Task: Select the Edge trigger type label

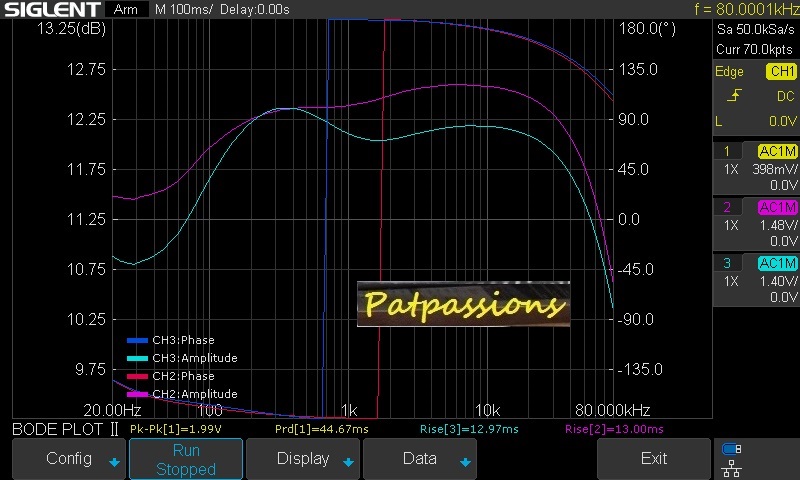Action: [729, 72]
